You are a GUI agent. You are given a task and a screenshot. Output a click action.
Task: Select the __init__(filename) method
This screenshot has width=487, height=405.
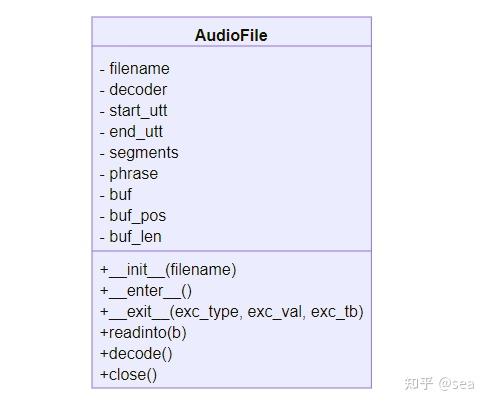(168, 270)
